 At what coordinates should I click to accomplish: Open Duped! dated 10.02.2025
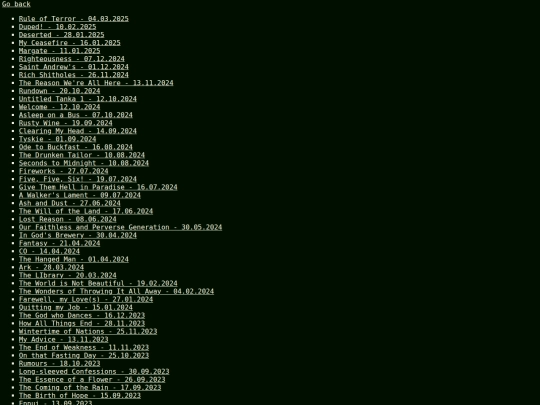58,27
